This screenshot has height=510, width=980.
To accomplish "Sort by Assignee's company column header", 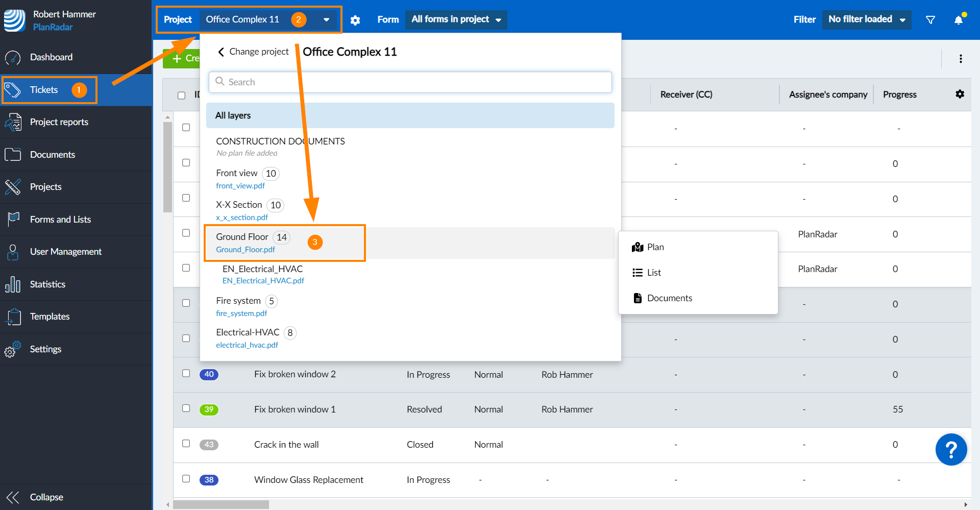I will pos(828,94).
